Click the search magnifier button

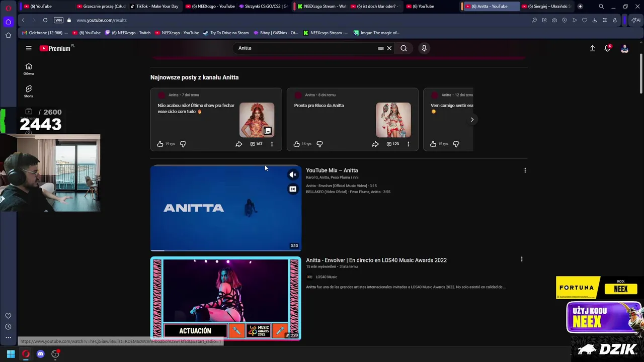[x=404, y=48]
